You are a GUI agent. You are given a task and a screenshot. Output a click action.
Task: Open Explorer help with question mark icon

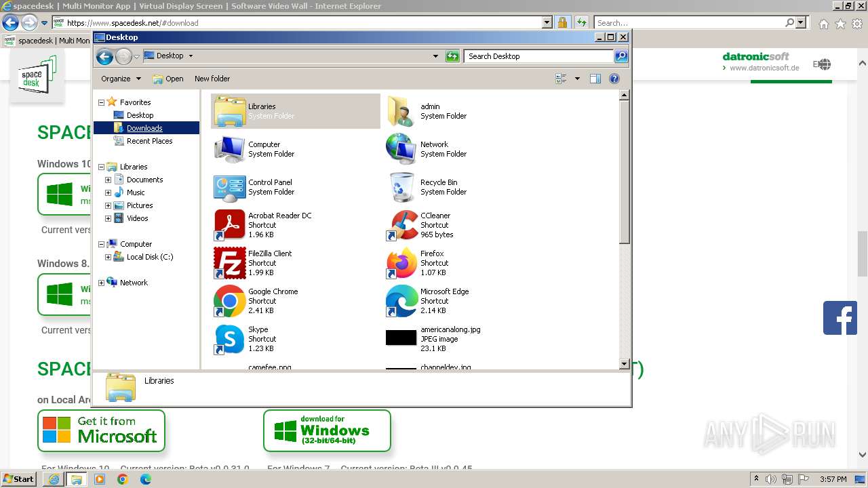pyautogui.click(x=614, y=79)
